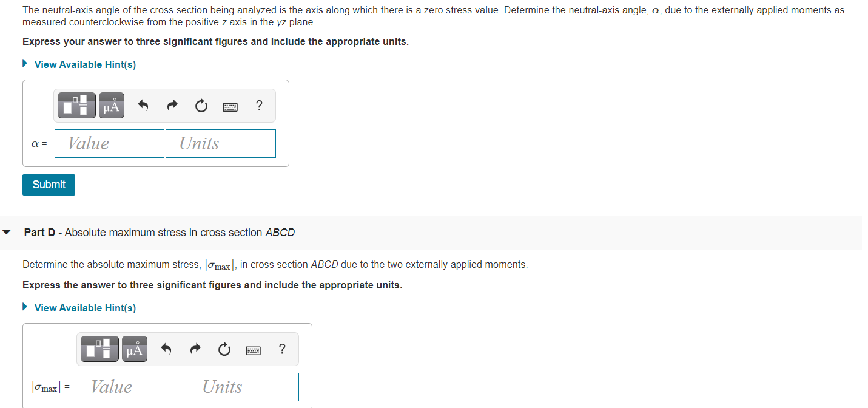This screenshot has width=868, height=408.
Task: Click the Submit button
Action: pyautogui.click(x=49, y=185)
